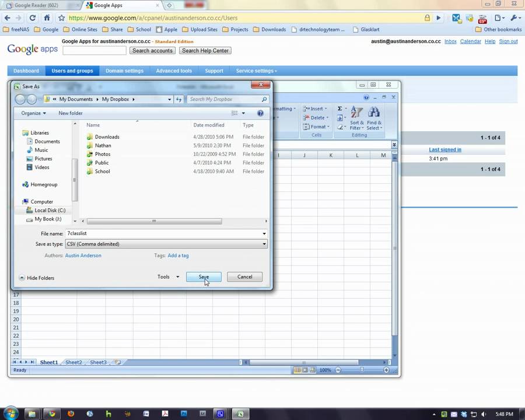
Task: Select the Downloads folder in file list
Action: pyautogui.click(x=107, y=136)
